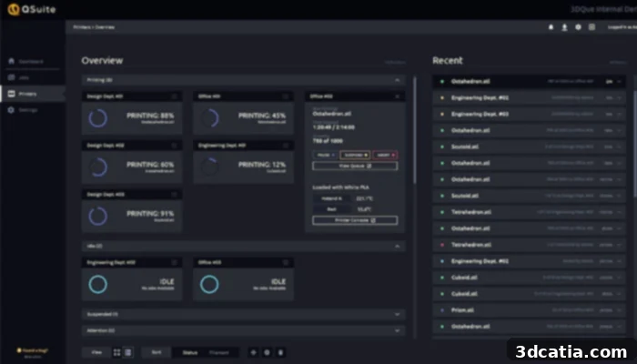Open the Printer Console button
Screen dimensions: 637x364
(x=355, y=220)
